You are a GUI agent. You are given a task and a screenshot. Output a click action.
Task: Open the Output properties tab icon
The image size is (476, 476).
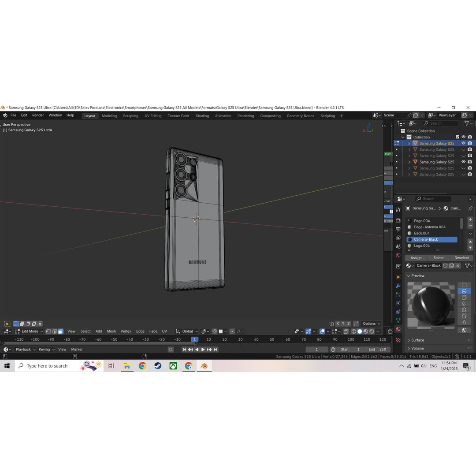pyautogui.click(x=398, y=229)
